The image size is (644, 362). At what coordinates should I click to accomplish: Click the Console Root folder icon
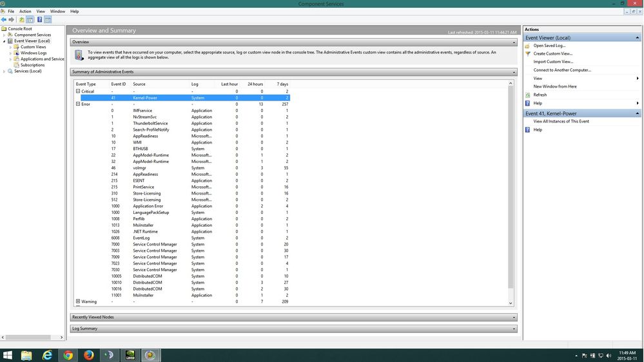coord(4,29)
